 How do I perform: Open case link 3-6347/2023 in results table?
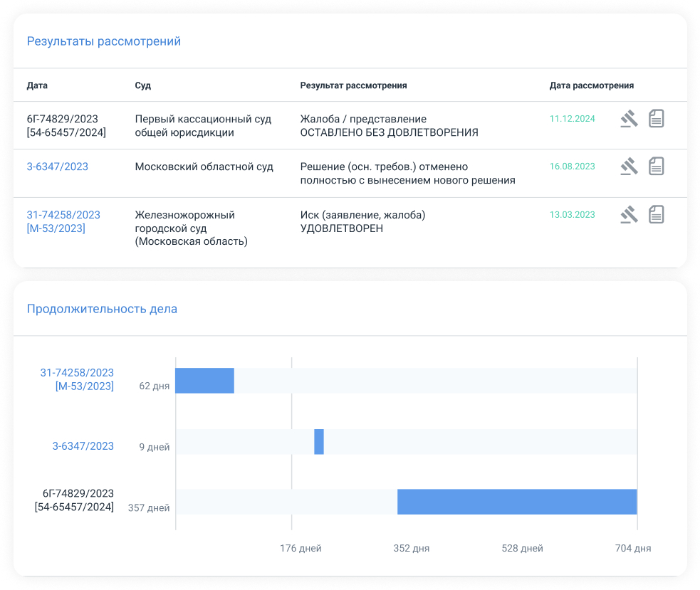click(x=57, y=167)
